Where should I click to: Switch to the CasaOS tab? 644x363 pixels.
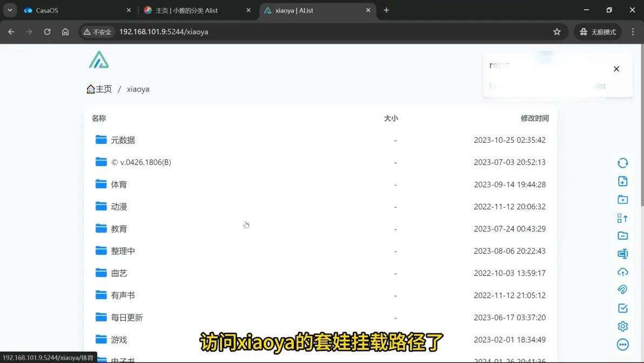click(76, 10)
